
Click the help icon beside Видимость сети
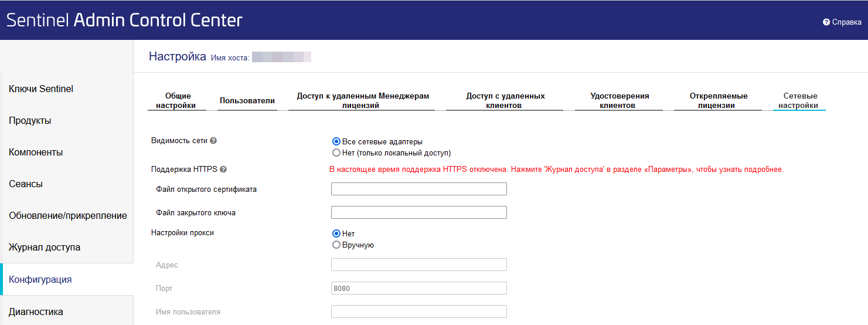click(213, 141)
